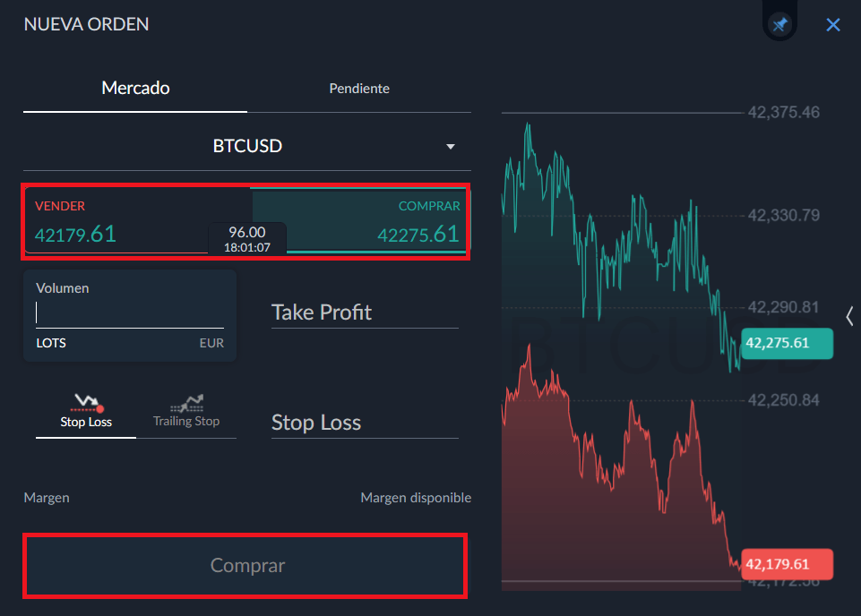The width and height of the screenshot is (861, 616).
Task: Close the Nueva Orden window
Action: 833,25
